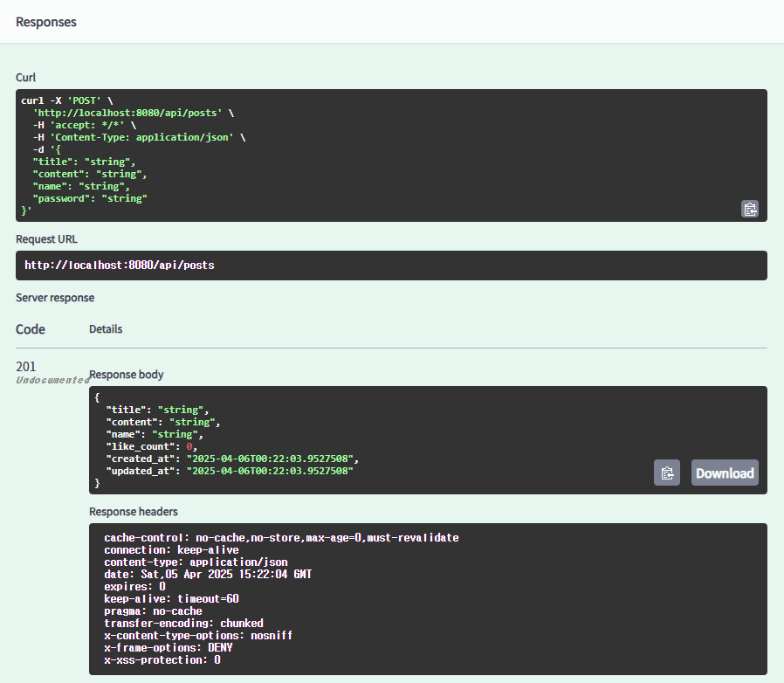Viewport: 784px width, 683px height.
Task: Click the "password": "string" line in curl
Action: tap(90, 198)
